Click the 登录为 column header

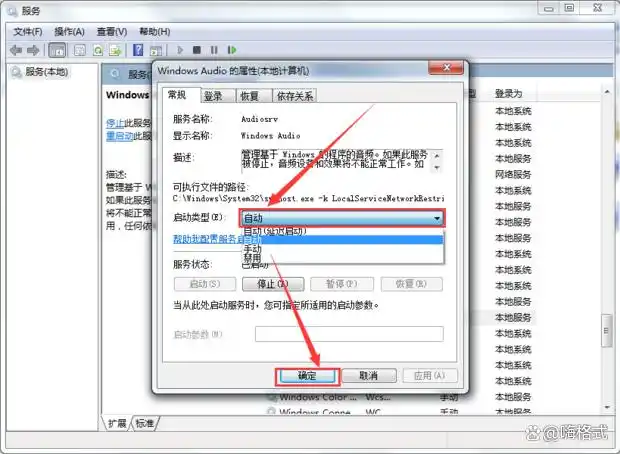click(x=509, y=94)
